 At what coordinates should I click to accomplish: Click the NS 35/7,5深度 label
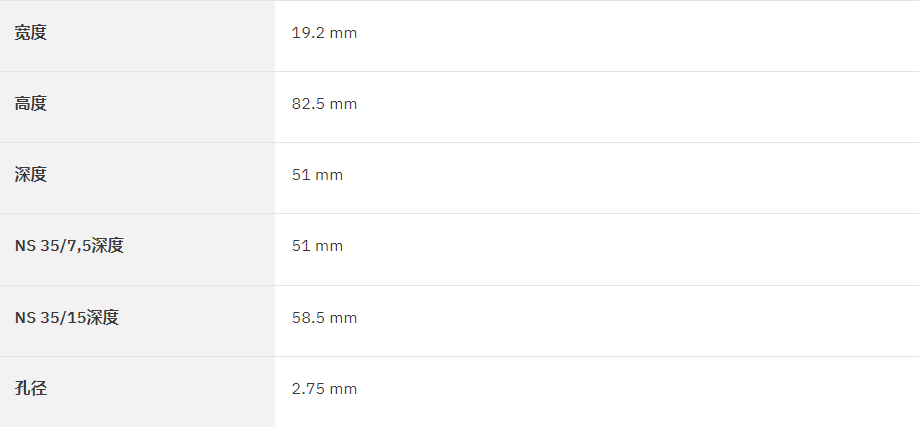pyautogui.click(x=69, y=245)
